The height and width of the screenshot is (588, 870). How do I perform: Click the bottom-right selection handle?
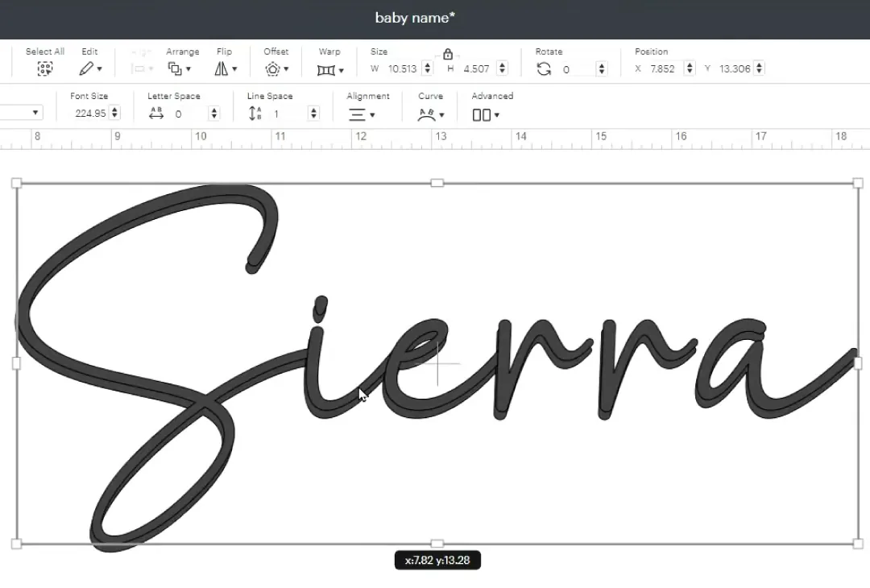(x=858, y=544)
